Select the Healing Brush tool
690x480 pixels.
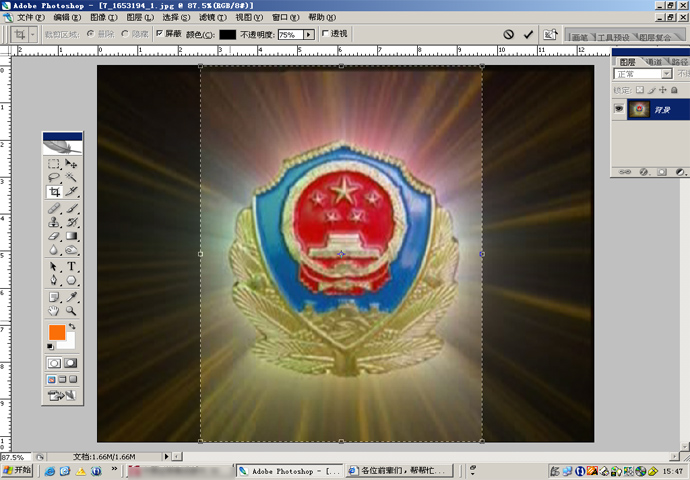pos(54,208)
